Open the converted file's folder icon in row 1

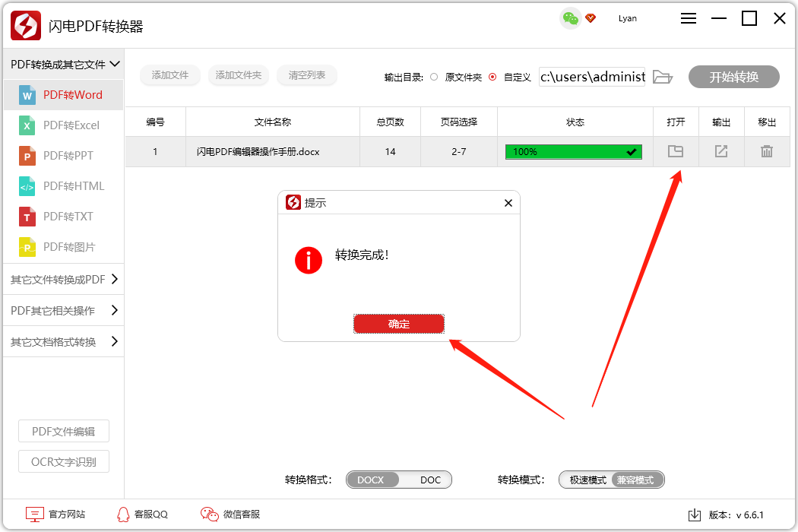[x=676, y=151]
